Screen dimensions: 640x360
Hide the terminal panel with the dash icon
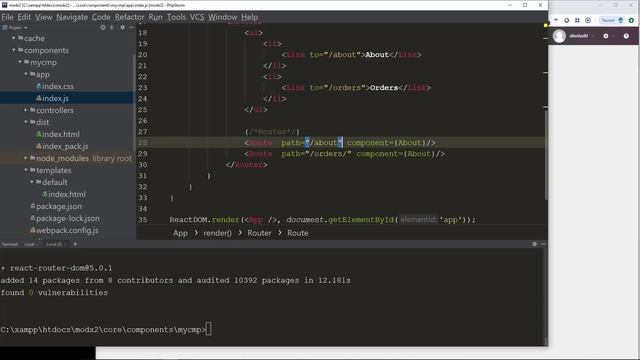point(543,244)
